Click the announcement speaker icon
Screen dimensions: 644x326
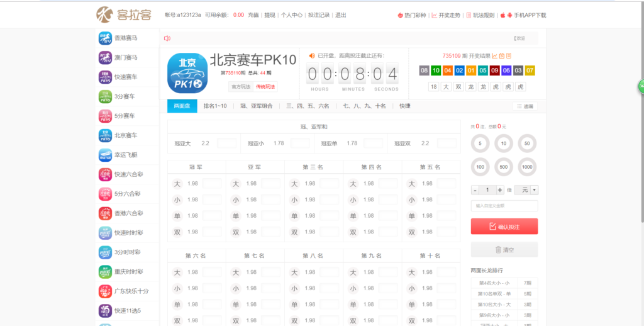[167, 38]
